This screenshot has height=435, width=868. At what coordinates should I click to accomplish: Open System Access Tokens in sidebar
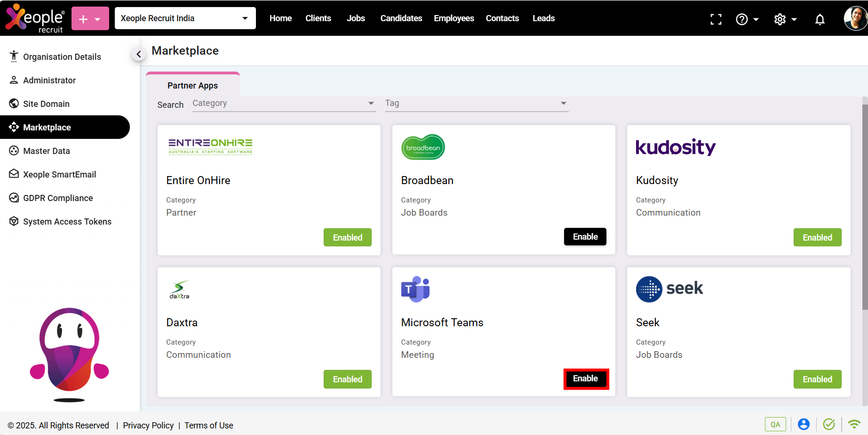pyautogui.click(x=65, y=221)
